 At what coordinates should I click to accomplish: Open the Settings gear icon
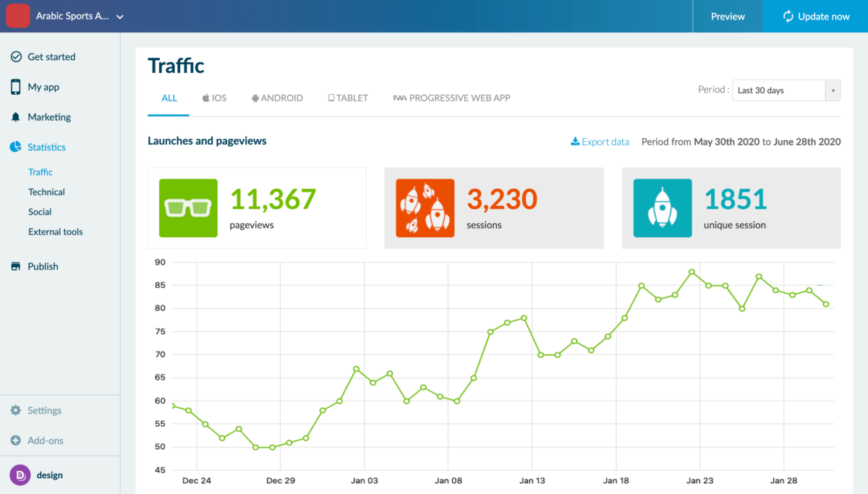tap(15, 410)
